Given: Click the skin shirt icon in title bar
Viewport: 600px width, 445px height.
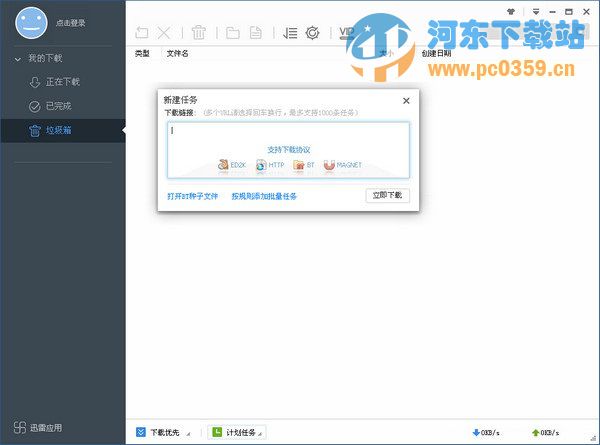Looking at the screenshot, I should pos(511,11).
